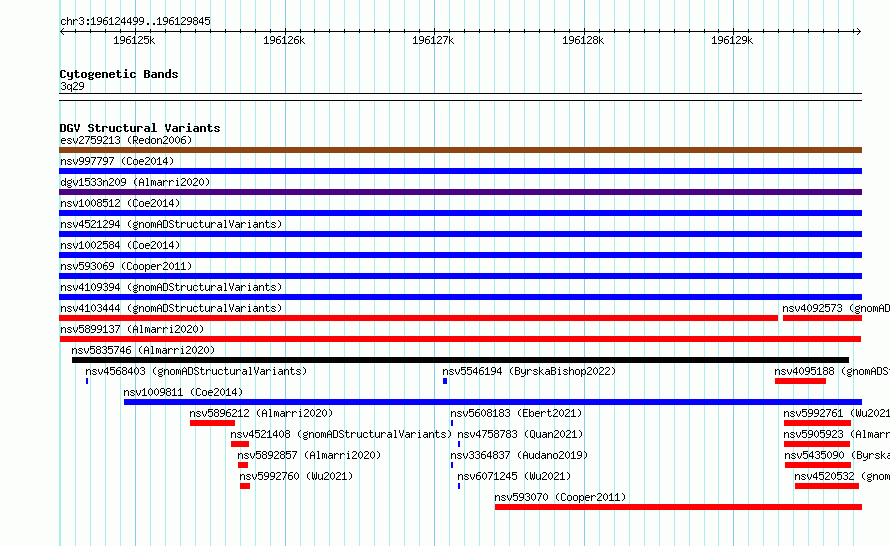Viewport: 890px width, 546px height.
Task: Open nsv4521294 (gnomADStructuralVariants) variant label
Action: click(171, 224)
